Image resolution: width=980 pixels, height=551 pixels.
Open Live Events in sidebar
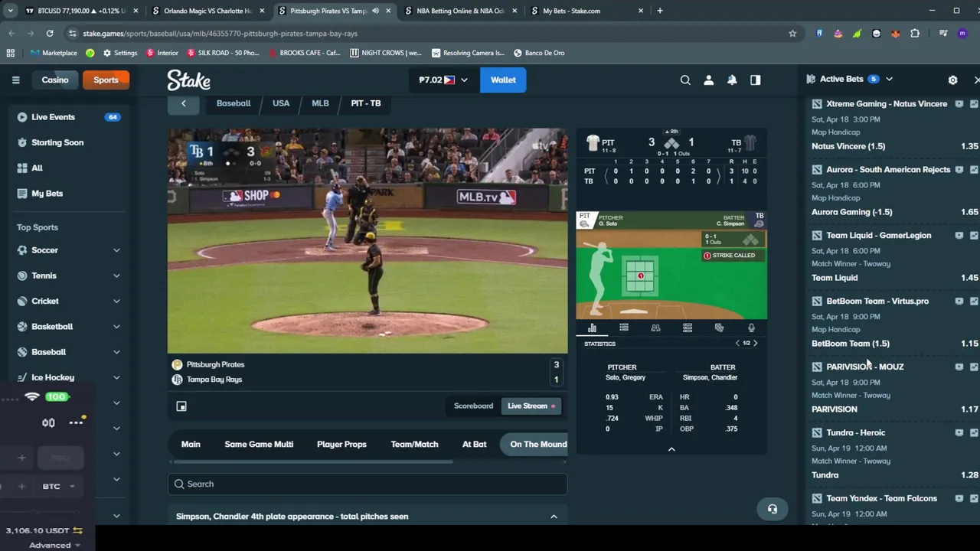click(53, 117)
